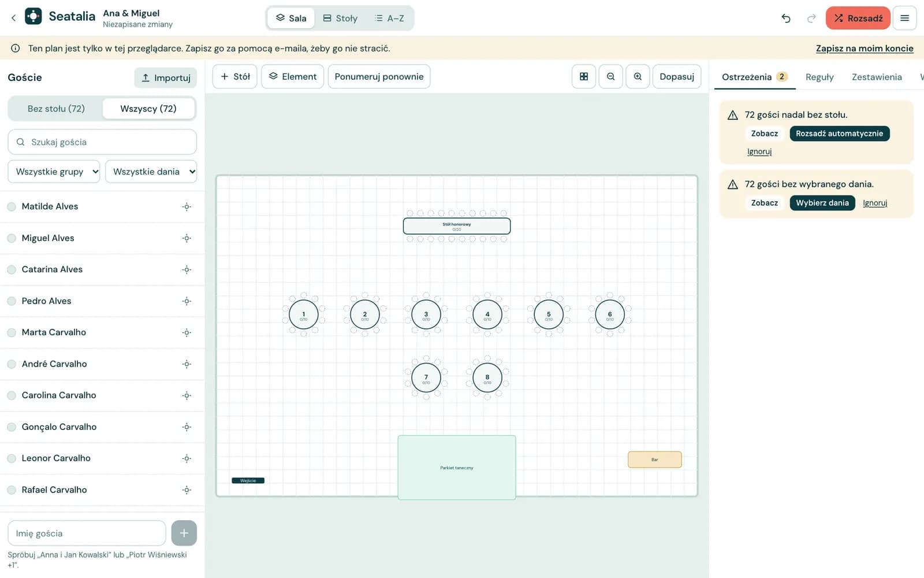Select the circle beside Gonçalo Carvalho
The width and height of the screenshot is (924, 578).
(x=12, y=427)
